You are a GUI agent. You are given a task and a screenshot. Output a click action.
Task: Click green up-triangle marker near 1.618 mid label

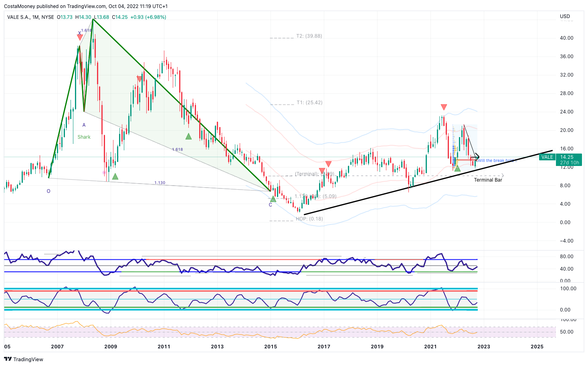point(188,136)
